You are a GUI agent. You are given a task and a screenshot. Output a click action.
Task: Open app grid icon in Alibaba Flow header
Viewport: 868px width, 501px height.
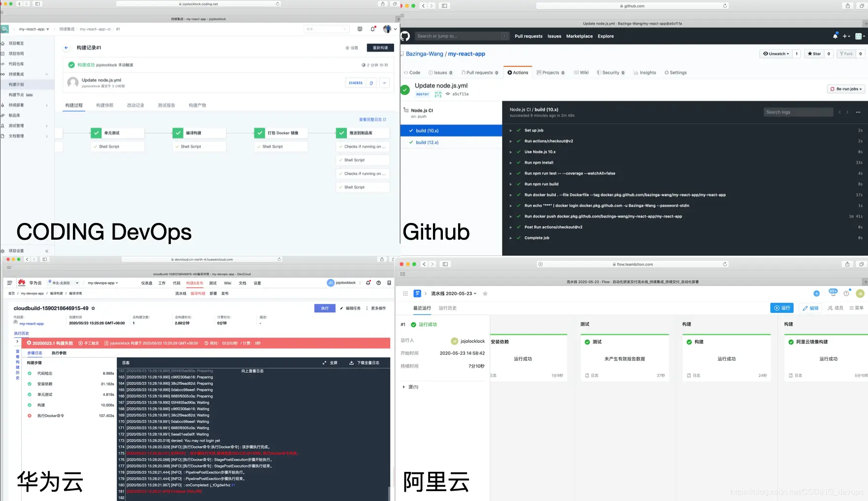[x=405, y=293]
